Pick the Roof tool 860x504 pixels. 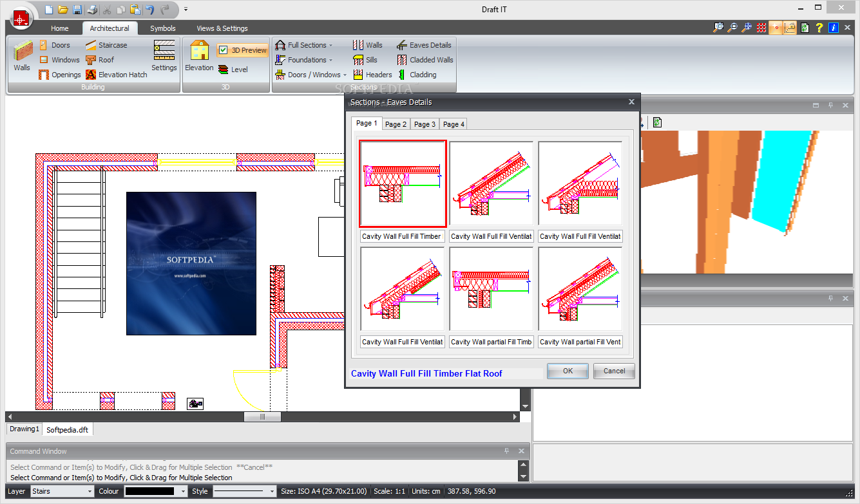pyautogui.click(x=100, y=60)
